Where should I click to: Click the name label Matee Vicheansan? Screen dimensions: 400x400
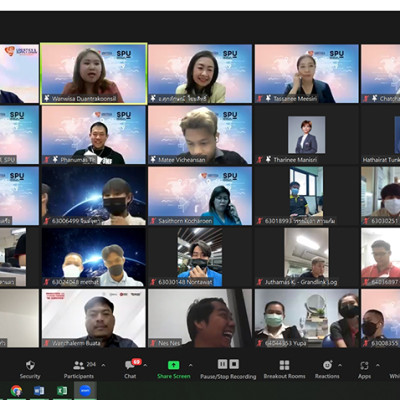click(182, 160)
